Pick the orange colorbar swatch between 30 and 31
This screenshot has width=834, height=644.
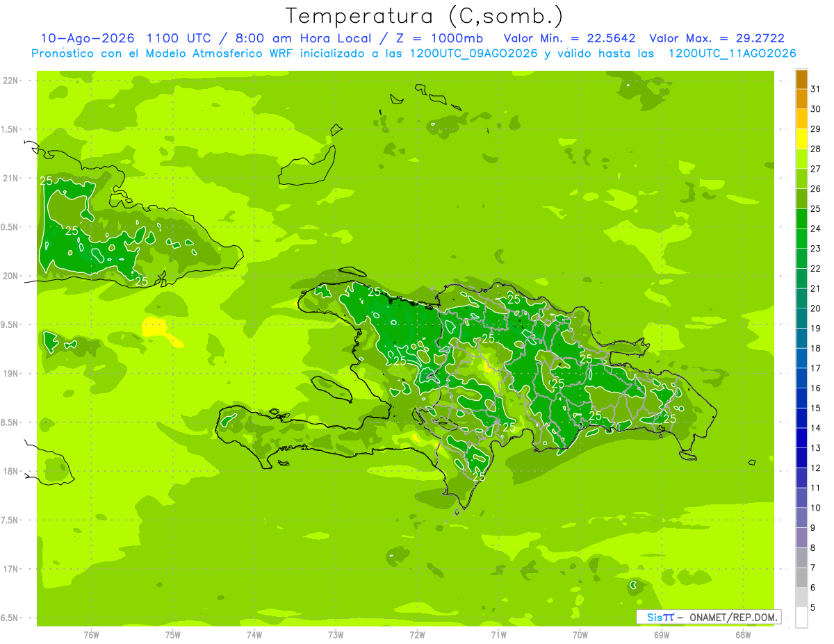click(x=801, y=99)
